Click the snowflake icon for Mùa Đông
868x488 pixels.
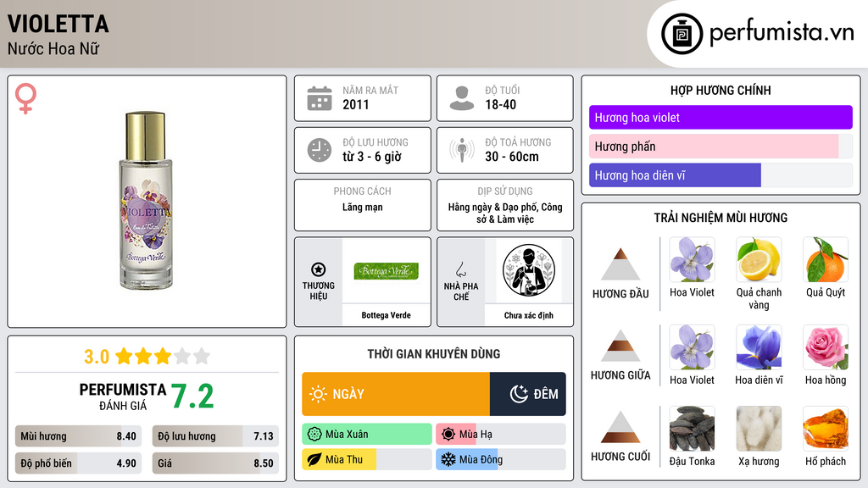pyautogui.click(x=448, y=459)
